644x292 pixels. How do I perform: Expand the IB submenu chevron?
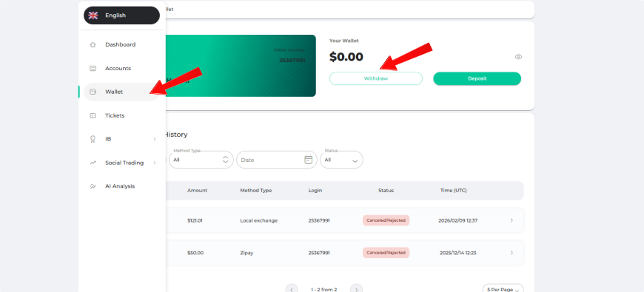(x=155, y=139)
